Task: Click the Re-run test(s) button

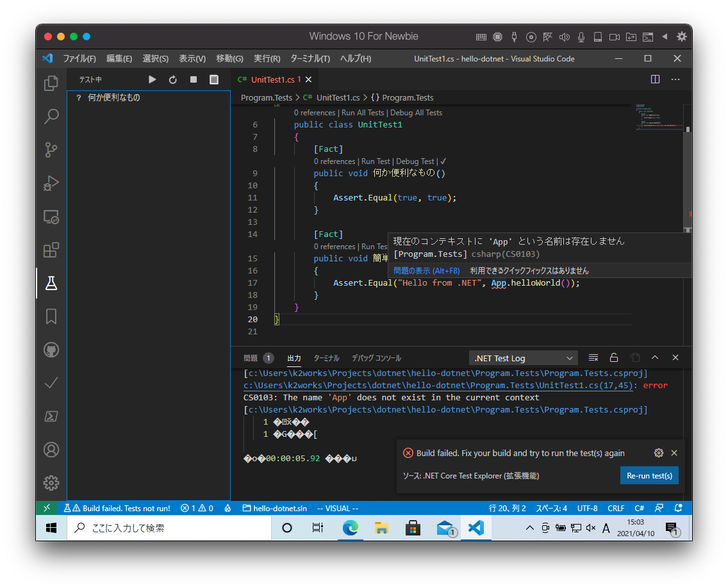Action: [649, 475]
